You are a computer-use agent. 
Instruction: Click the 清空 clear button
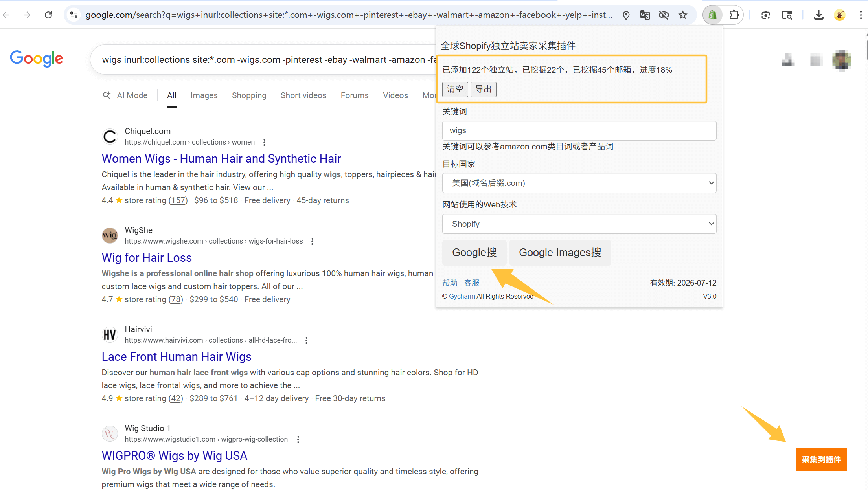coord(455,89)
